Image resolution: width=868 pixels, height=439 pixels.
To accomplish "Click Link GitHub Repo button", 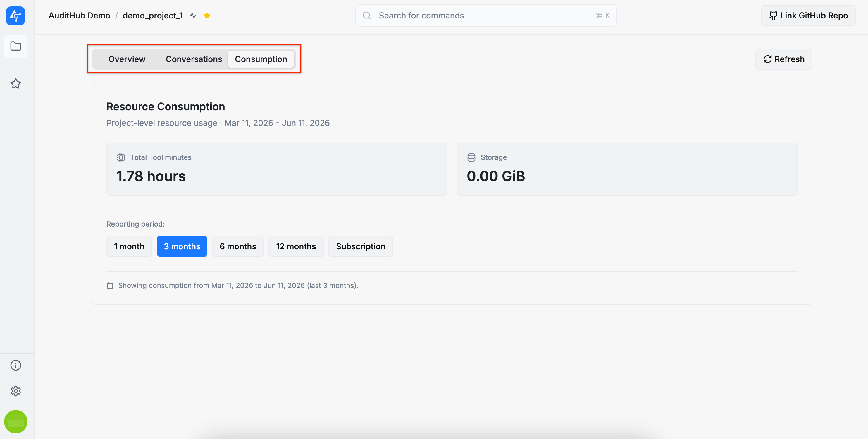I will pos(808,16).
